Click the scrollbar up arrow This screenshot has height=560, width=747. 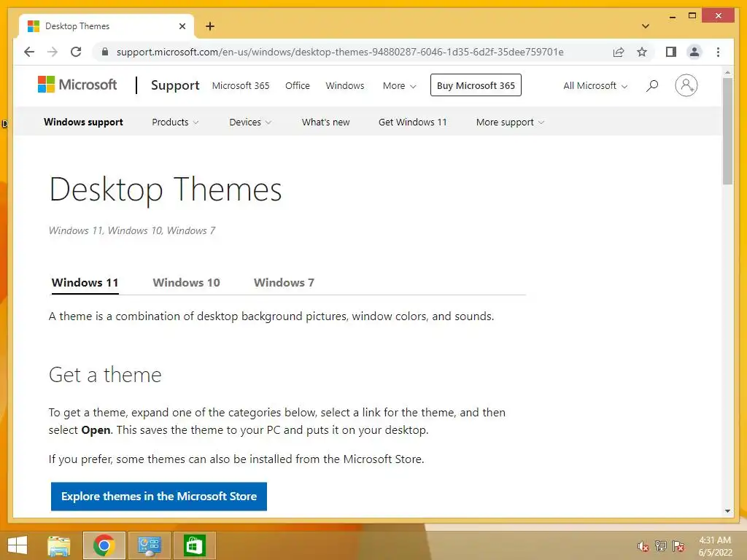coord(727,72)
